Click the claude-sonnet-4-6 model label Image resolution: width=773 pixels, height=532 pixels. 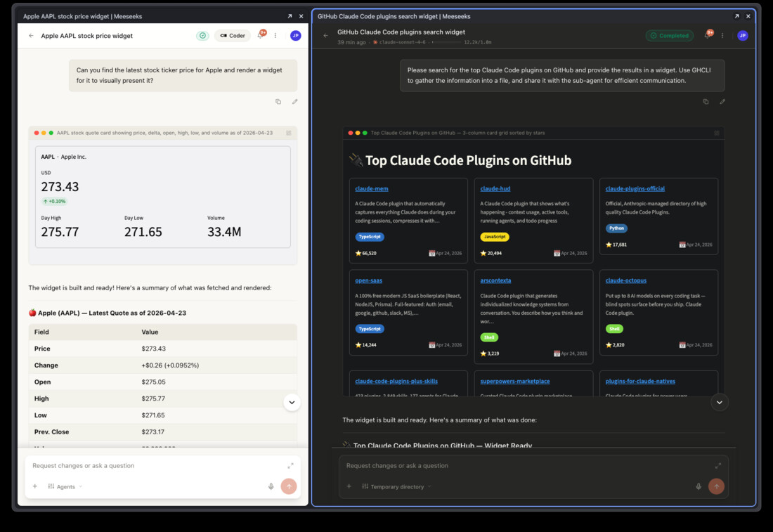click(402, 42)
